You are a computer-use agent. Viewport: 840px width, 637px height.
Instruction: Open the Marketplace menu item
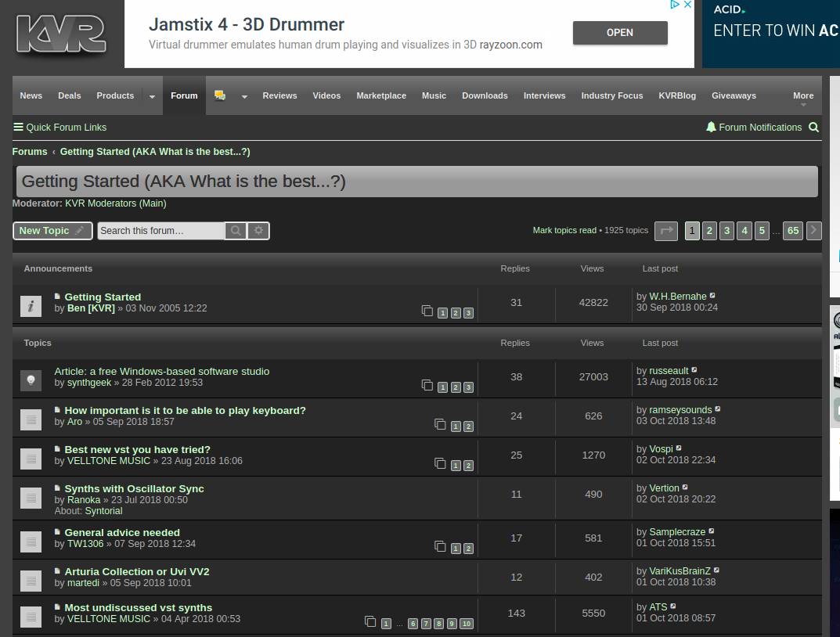pos(381,95)
